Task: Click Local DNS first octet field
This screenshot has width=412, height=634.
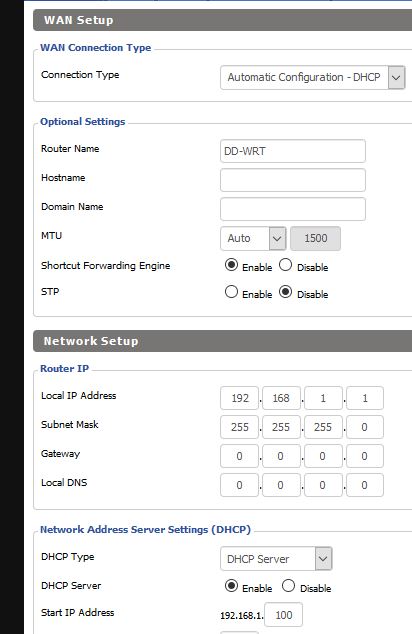Action: click(x=239, y=485)
